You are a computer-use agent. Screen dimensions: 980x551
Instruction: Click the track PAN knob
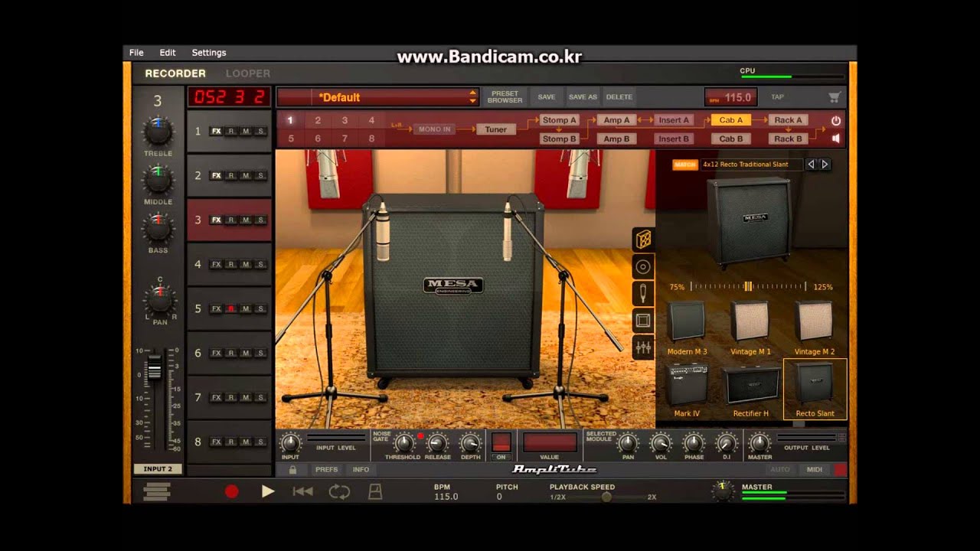(159, 300)
